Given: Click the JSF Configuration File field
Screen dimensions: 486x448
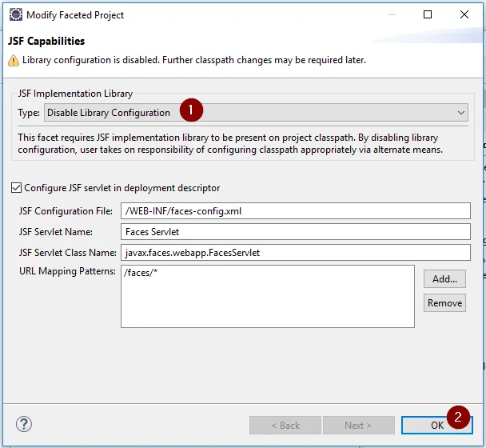Looking at the screenshot, I should [296, 210].
